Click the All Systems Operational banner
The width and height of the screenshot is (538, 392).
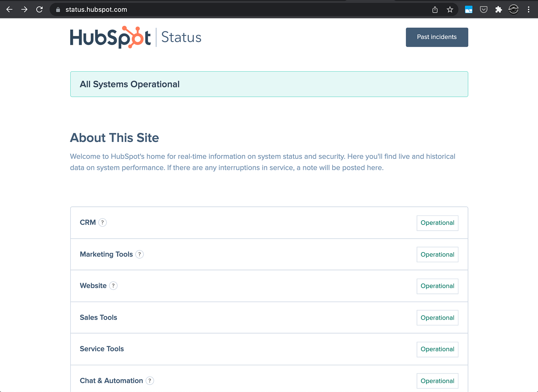pos(269,84)
